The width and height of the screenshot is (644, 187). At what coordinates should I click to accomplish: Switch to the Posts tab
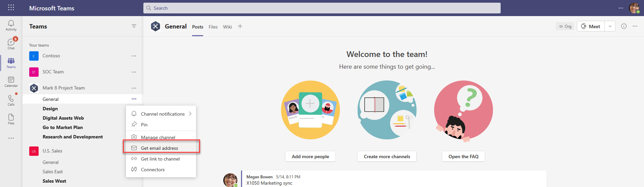[197, 27]
